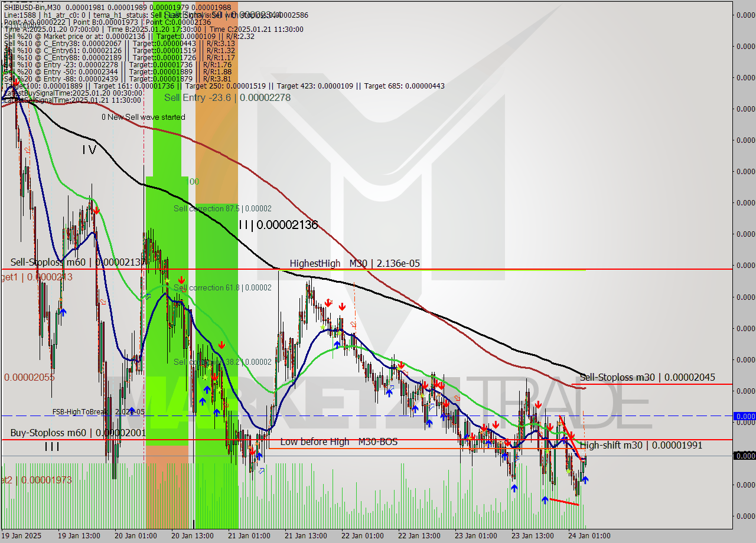Select the 'I V' wave label

89,150
